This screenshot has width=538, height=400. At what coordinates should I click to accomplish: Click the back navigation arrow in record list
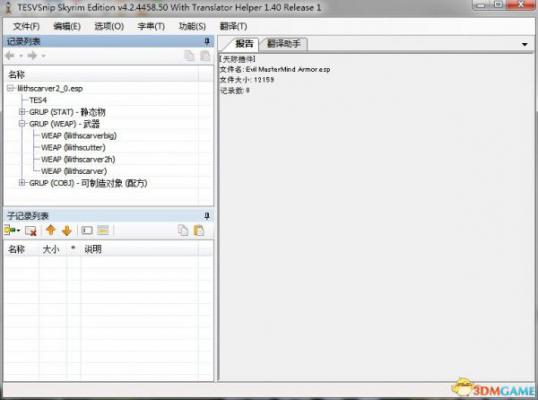pyautogui.click(x=10, y=56)
